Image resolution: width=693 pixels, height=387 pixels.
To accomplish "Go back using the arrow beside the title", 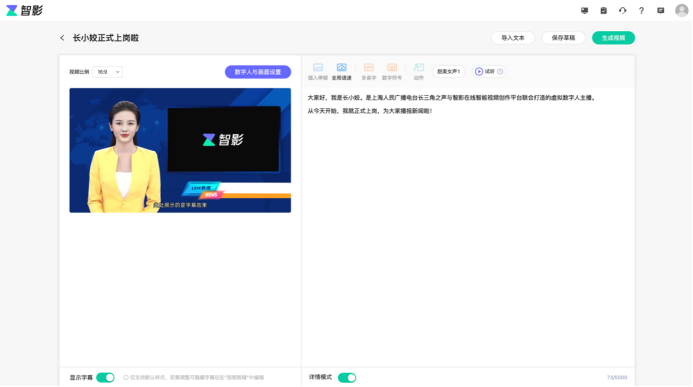I will pyautogui.click(x=62, y=38).
